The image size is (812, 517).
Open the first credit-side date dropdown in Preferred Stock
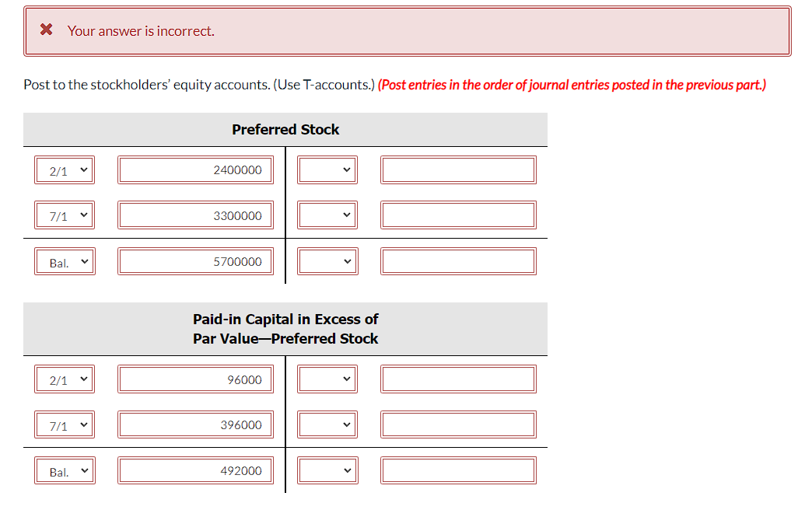click(327, 169)
